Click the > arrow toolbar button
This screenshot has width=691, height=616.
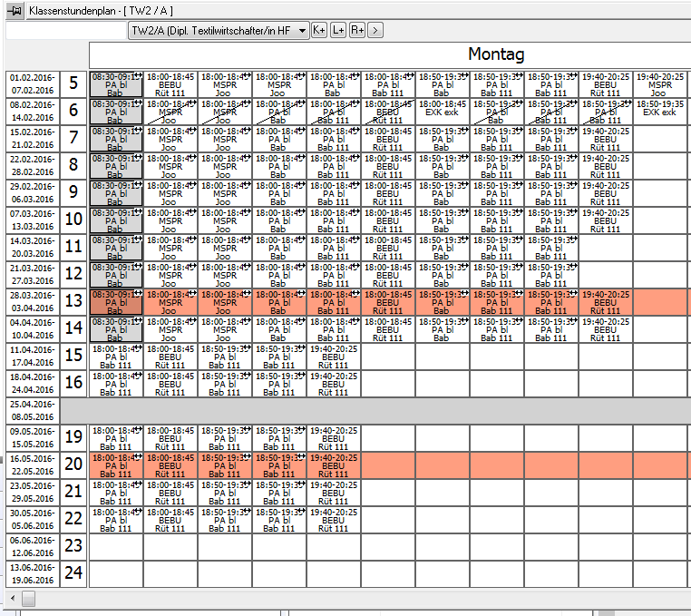[375, 30]
